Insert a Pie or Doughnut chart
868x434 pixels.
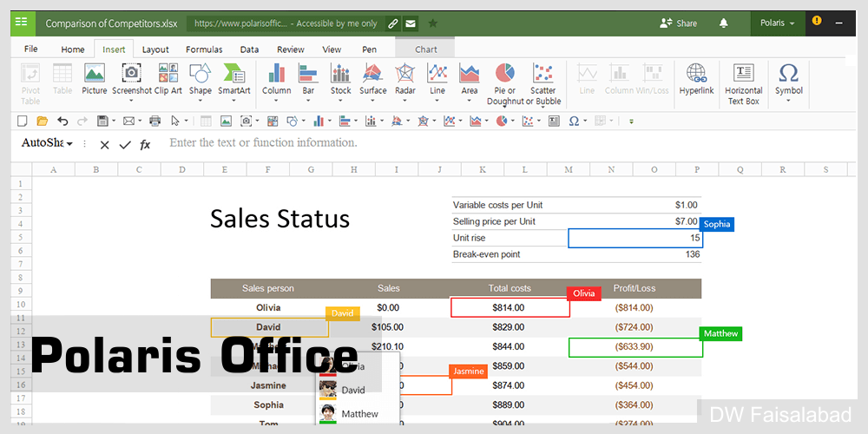click(x=505, y=84)
